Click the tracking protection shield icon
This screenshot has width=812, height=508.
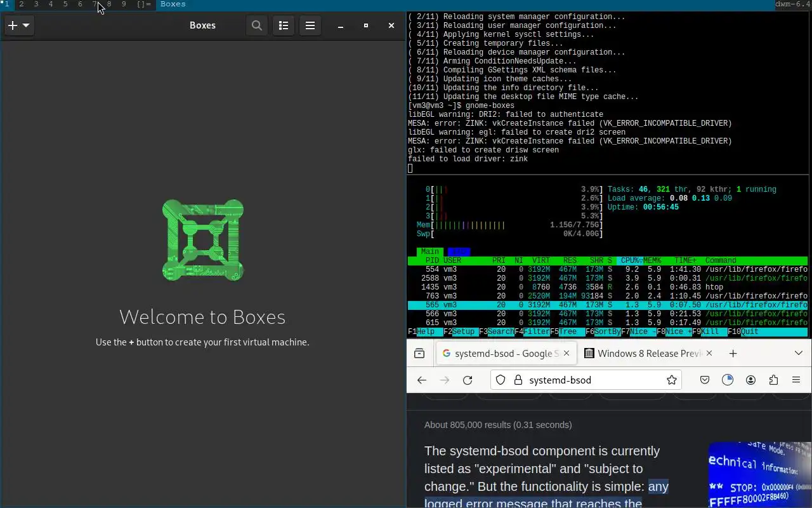point(501,380)
